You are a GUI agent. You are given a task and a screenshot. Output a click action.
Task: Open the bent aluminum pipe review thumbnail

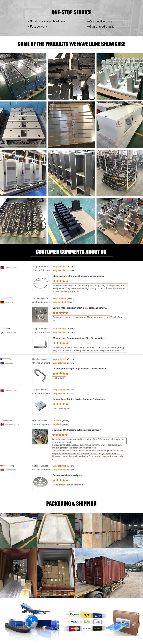(x=40, y=345)
